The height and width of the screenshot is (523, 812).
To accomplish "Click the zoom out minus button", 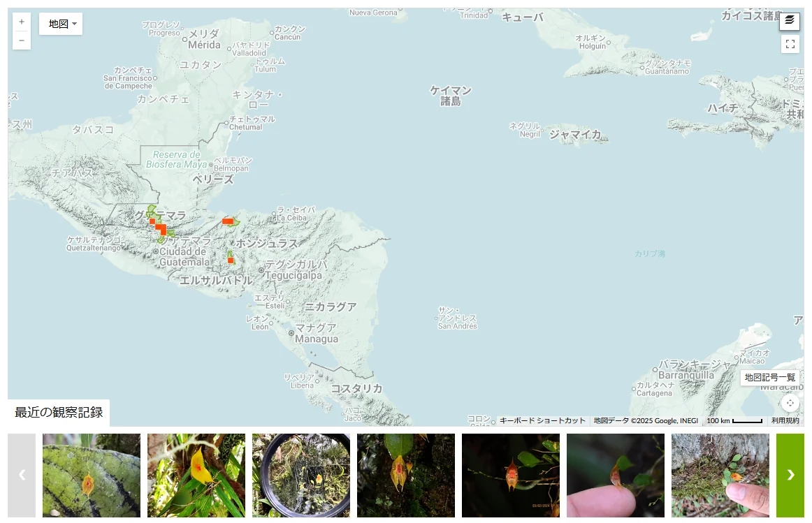I will click(22, 40).
